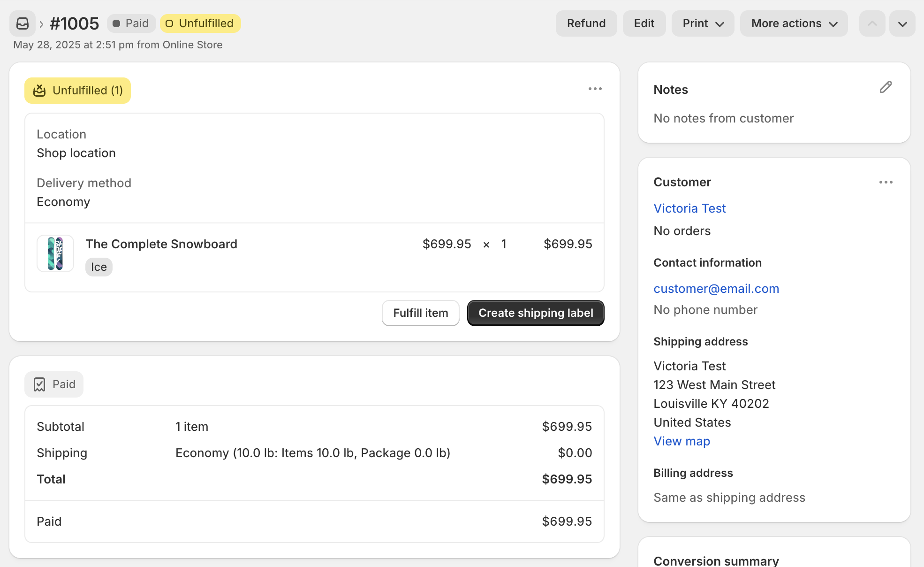924x567 pixels.
Task: Click the Ice variant tag
Action: coord(98,267)
